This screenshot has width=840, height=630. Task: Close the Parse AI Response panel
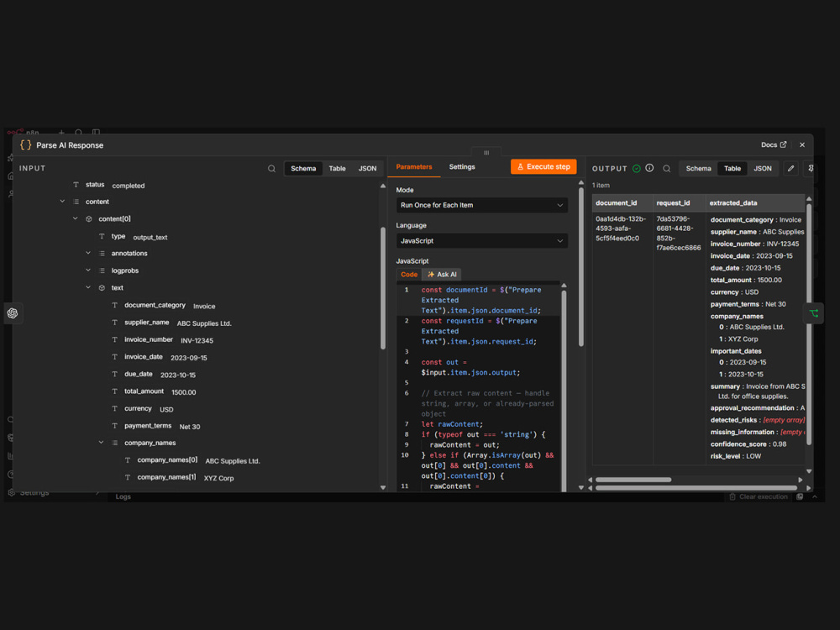coord(802,145)
